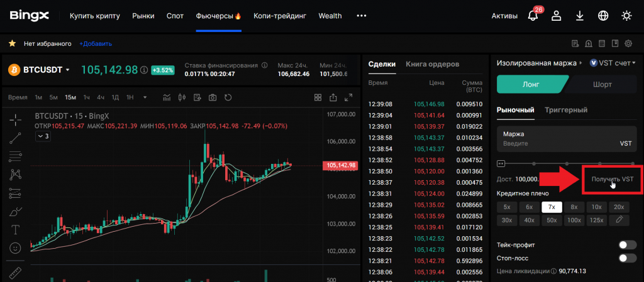Open the VST счет account dropdown
644x282 pixels.
point(613,63)
